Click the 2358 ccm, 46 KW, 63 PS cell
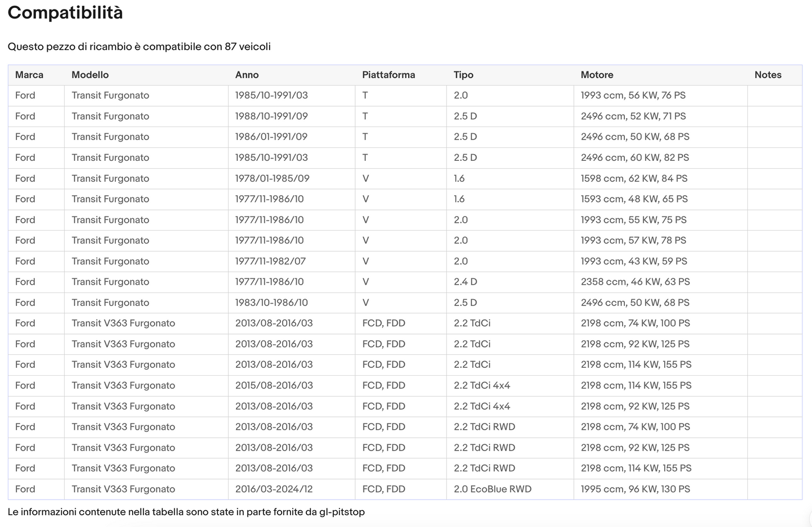The width and height of the screenshot is (812, 527). click(x=660, y=282)
